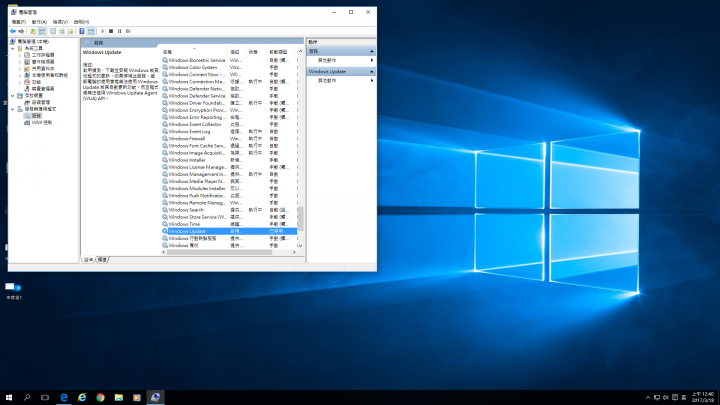The width and height of the screenshot is (720, 405).
Task: Click the blue Help toolbar icon
Action: pyautogui.click(x=82, y=31)
